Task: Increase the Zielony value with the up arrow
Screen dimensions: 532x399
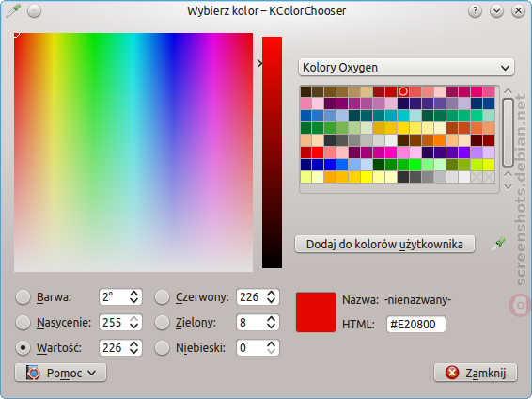Action: (271, 318)
